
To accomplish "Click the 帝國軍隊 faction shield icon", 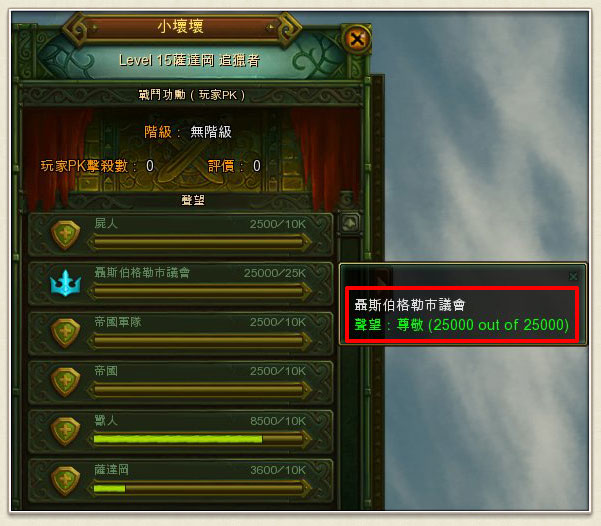I will pos(66,333).
